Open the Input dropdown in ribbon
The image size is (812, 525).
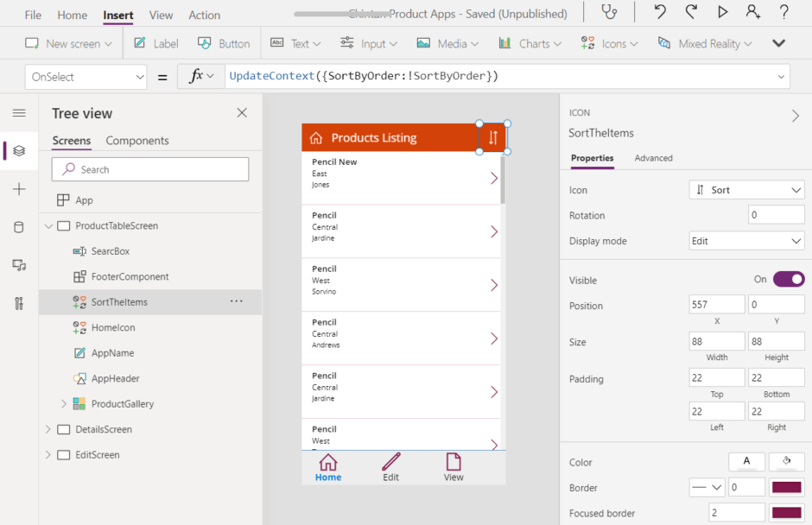tap(368, 43)
